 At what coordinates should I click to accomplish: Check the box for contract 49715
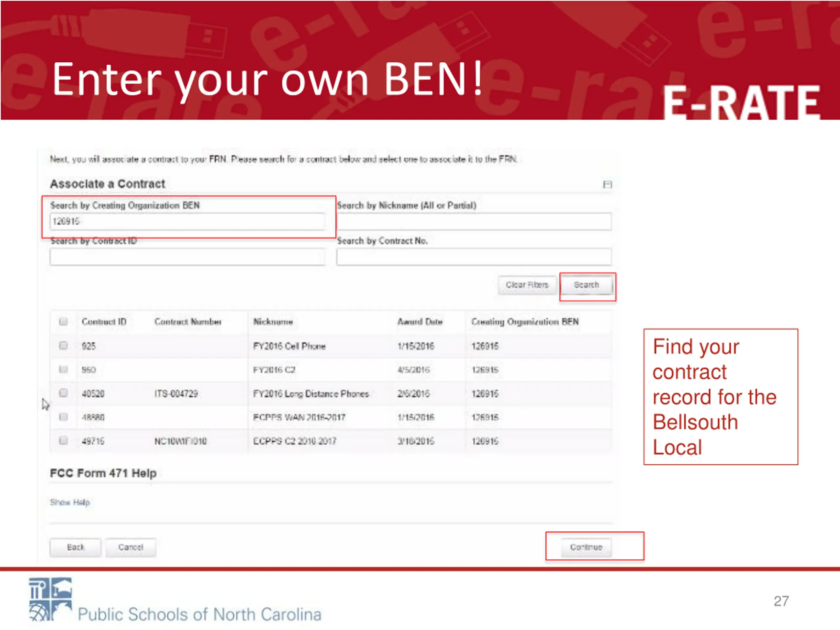coord(63,441)
